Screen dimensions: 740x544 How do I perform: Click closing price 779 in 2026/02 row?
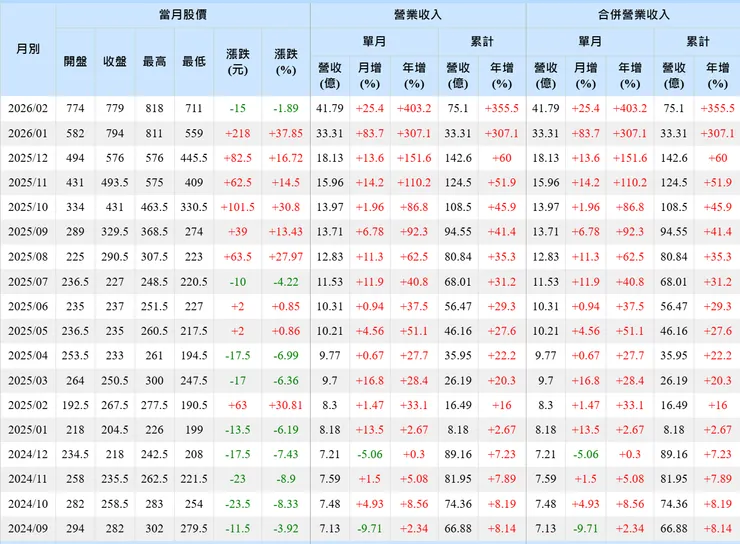point(115,109)
